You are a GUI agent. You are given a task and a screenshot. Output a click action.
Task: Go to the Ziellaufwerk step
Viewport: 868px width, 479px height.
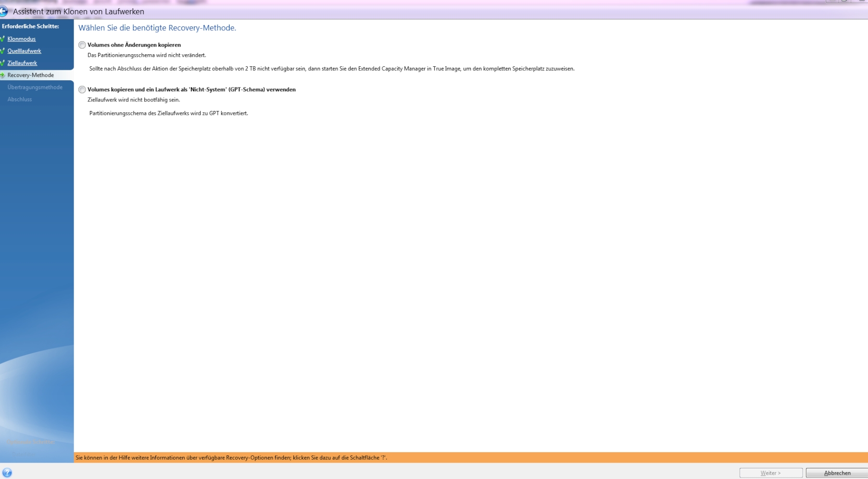click(x=22, y=63)
